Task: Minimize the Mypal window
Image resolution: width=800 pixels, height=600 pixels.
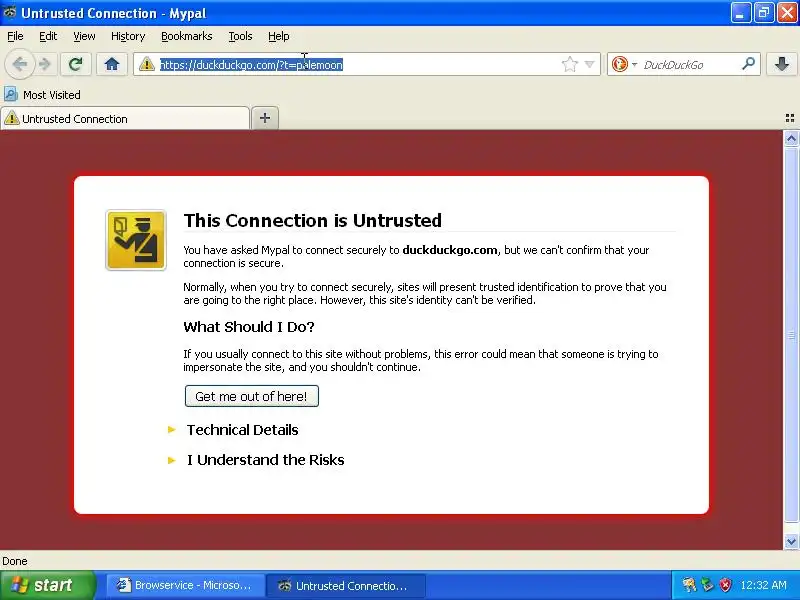Action: 740,13
